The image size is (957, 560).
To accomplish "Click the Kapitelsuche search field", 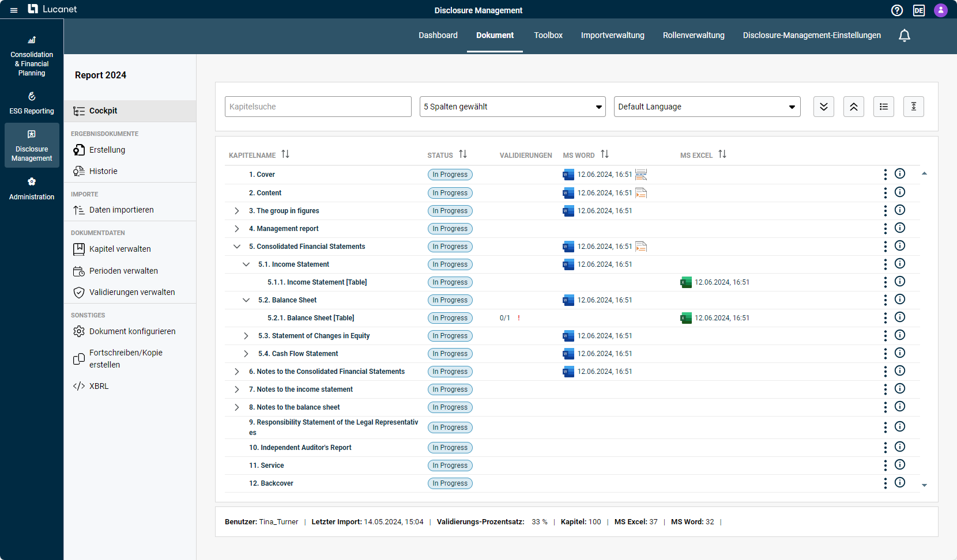I will click(318, 107).
